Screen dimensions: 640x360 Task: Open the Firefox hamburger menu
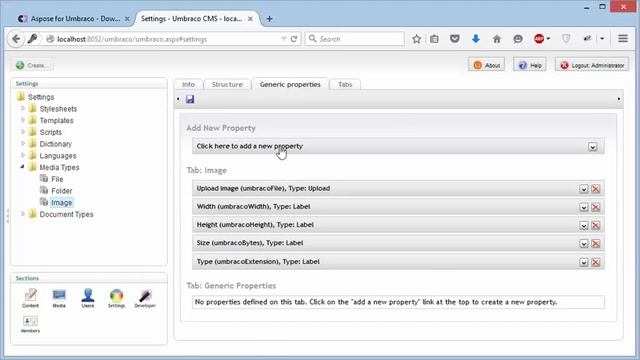(x=623, y=39)
